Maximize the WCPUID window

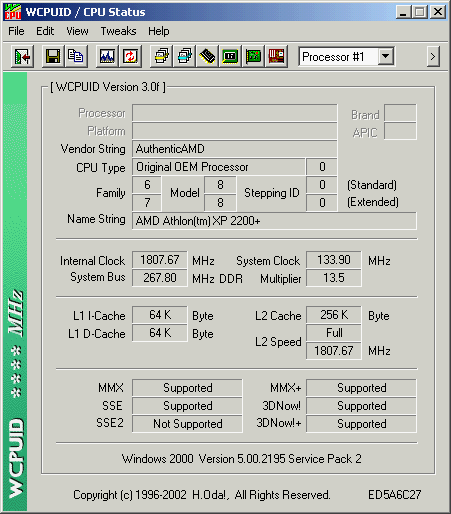coord(420,12)
